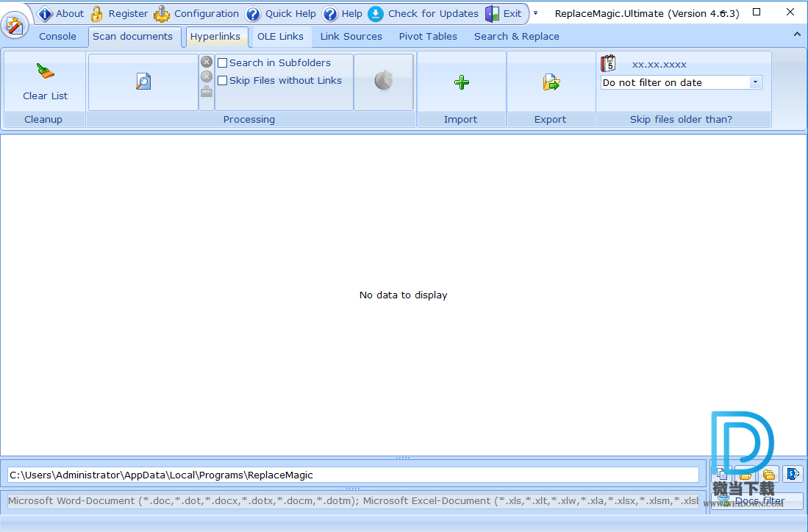Expand the quick access toolbar customize arrow
This screenshot has height=532, width=808.
click(535, 13)
